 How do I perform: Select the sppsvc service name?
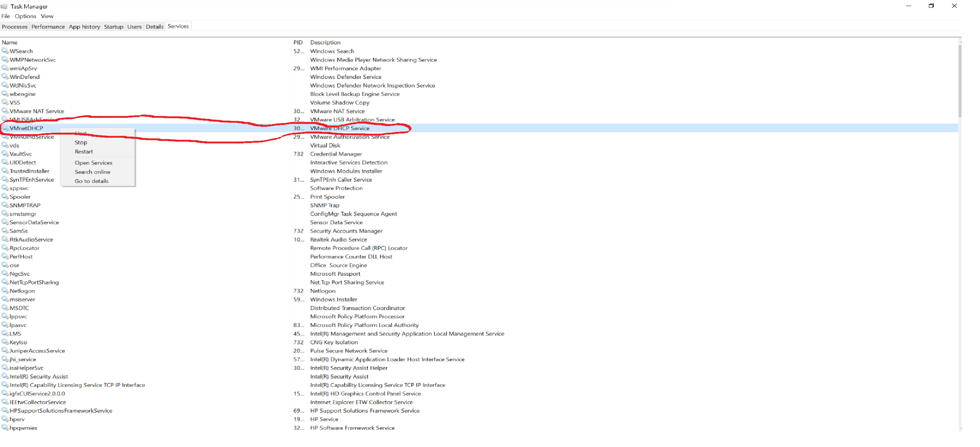click(x=19, y=188)
